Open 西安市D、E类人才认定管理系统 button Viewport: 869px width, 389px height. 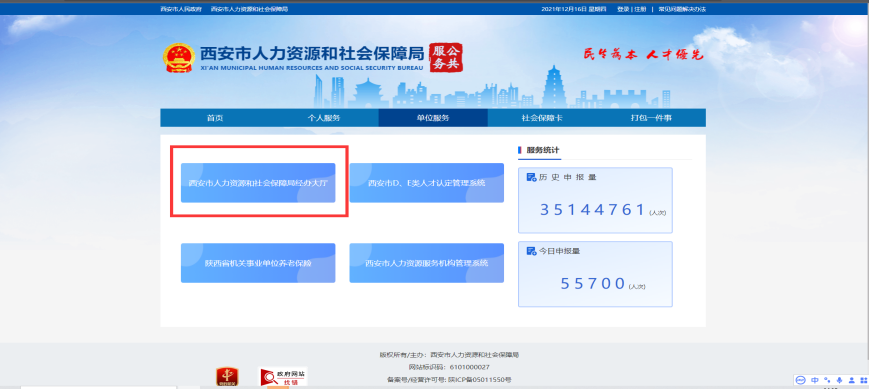[x=427, y=183]
